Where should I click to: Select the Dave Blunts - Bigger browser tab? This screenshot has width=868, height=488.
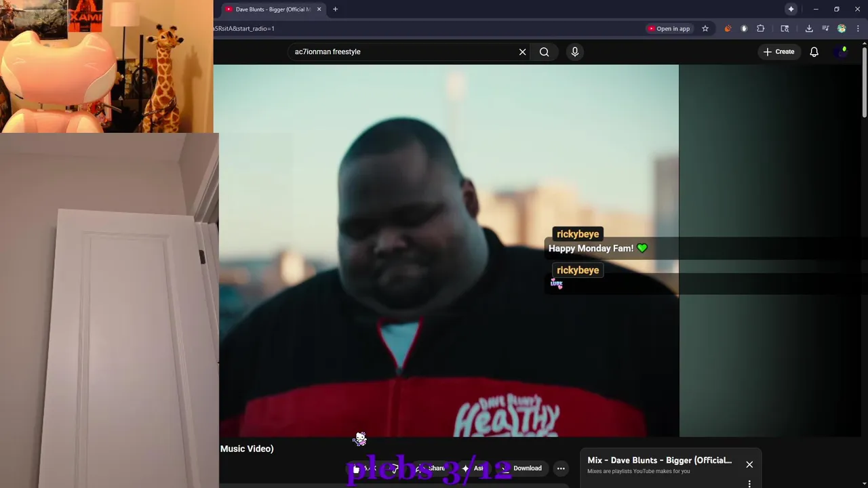pyautogui.click(x=273, y=9)
